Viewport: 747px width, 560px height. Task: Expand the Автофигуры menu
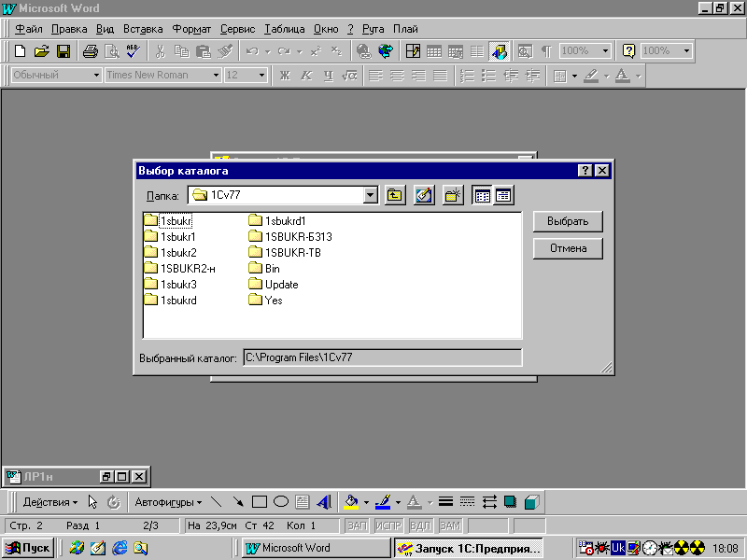pyautogui.click(x=168, y=502)
